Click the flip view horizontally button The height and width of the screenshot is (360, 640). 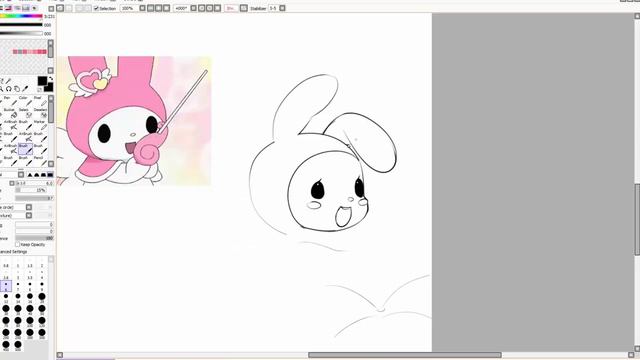tap(244, 8)
